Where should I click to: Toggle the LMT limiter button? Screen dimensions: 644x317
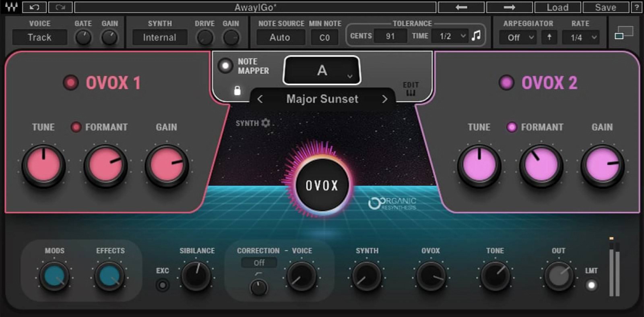(591, 285)
